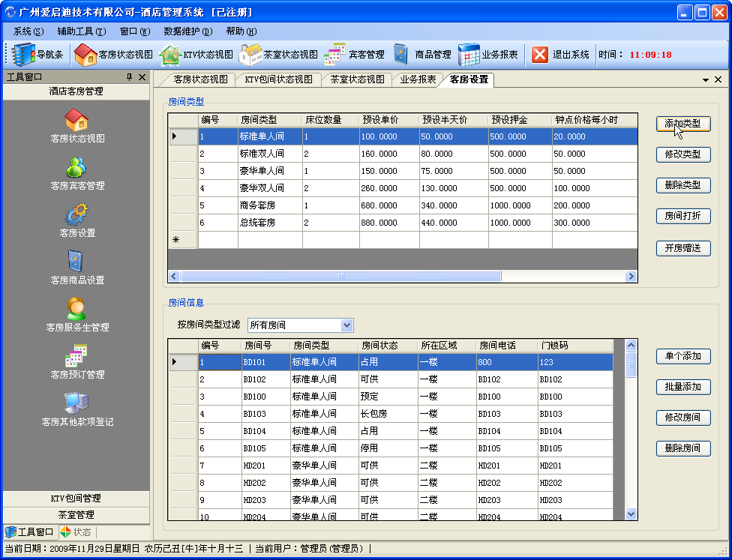Collapse the 酒店客房管理 section header
The width and height of the screenshot is (732, 560).
click(x=76, y=91)
